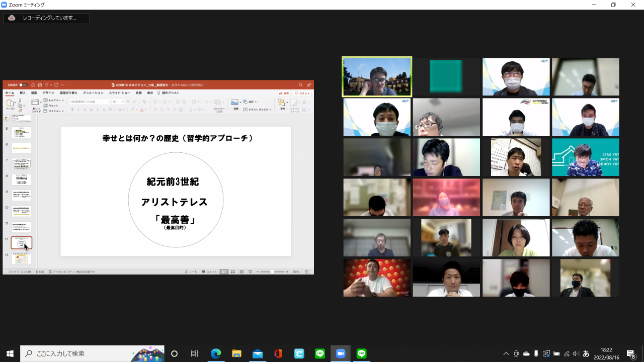The height and width of the screenshot is (362, 644).
Task: Click the 共有 share button
Action: click(x=284, y=93)
